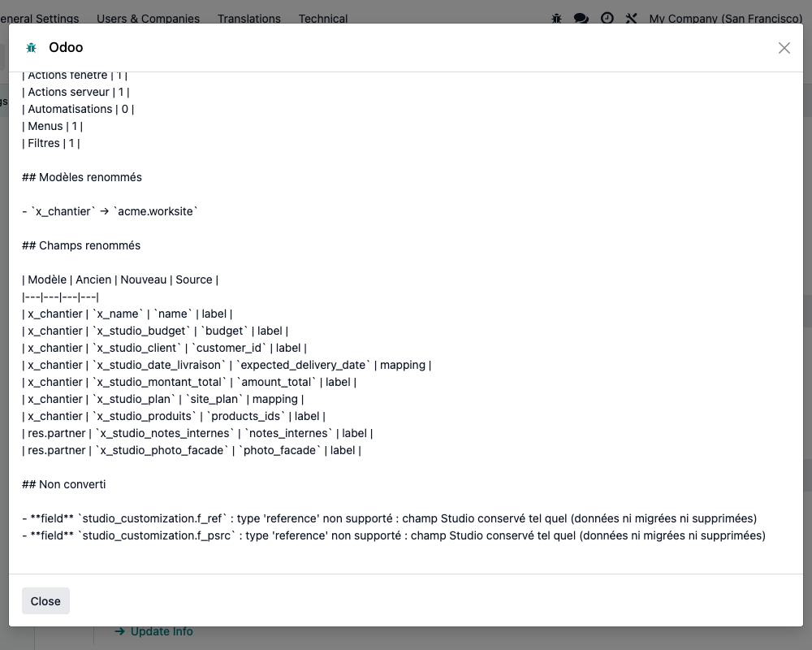
Task: Click the studio_customization.f_psrc warning line
Action: 394,536
